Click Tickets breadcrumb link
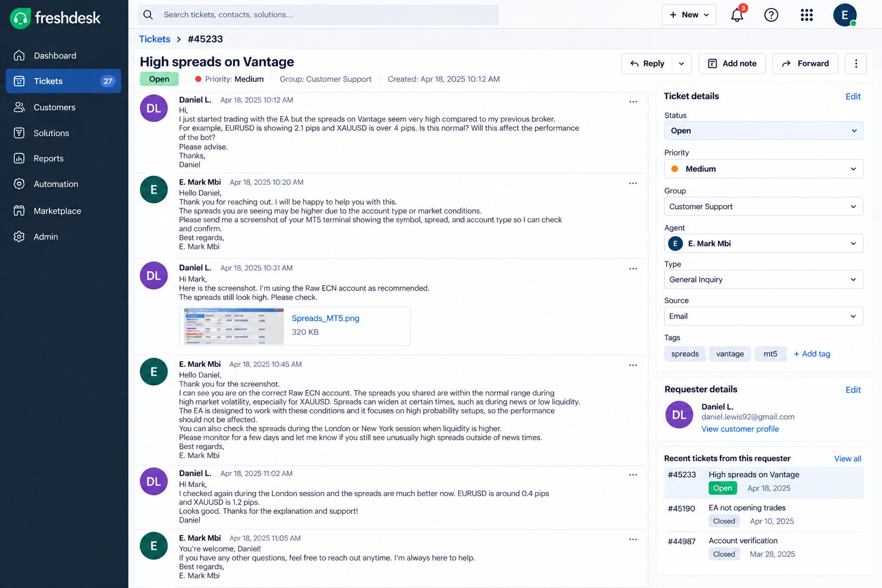This screenshot has width=882, height=588. click(x=154, y=39)
